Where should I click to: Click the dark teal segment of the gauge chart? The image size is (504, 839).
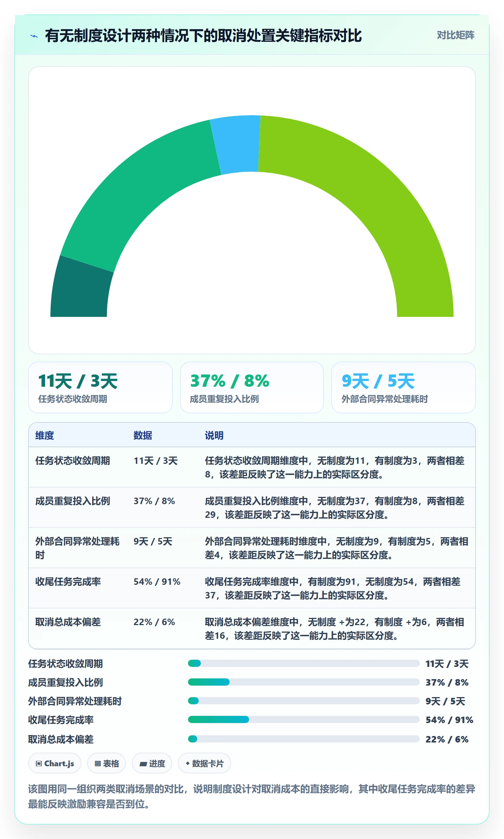[81, 290]
